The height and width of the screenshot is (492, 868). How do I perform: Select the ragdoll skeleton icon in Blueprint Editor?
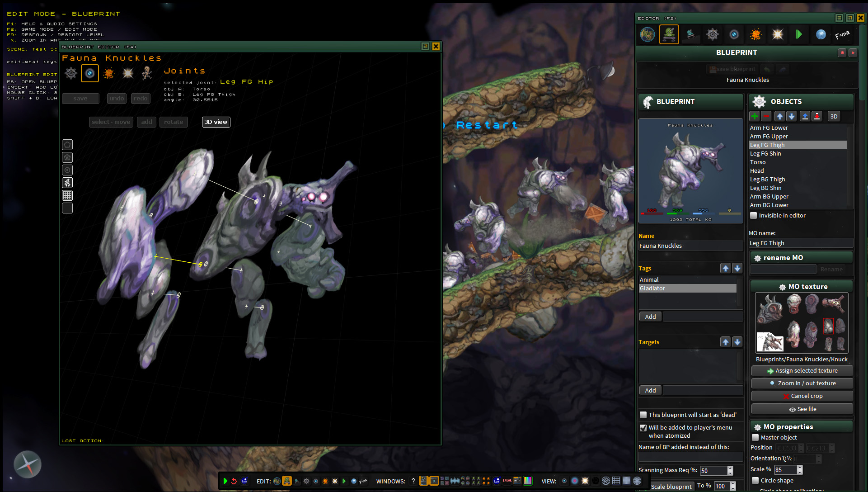[x=146, y=73]
